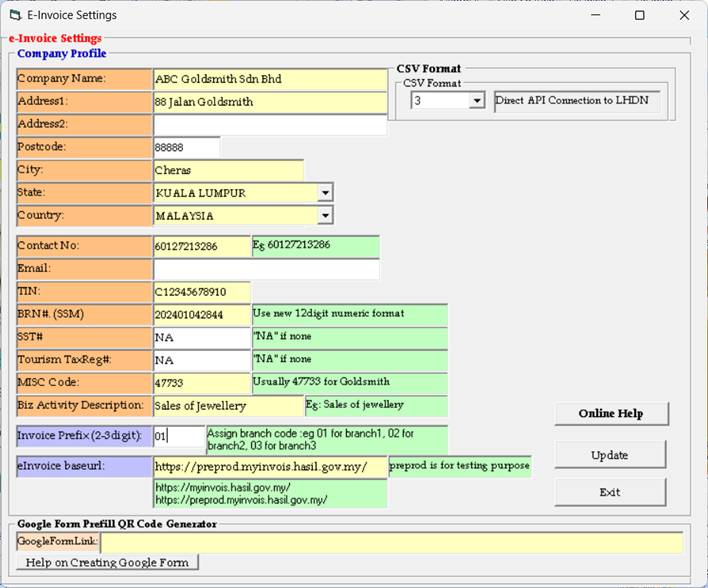Click the empty Address2 field
This screenshot has height=588, width=708.
[269, 125]
